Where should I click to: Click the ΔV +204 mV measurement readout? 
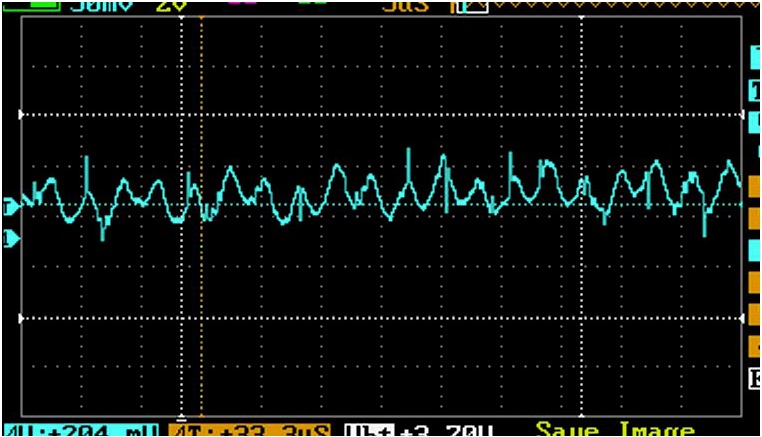click(81, 430)
